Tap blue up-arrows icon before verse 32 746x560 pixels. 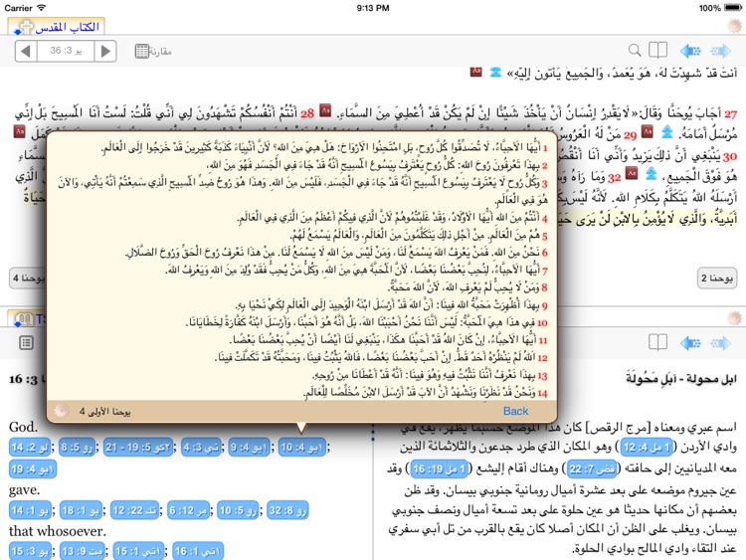point(652,174)
